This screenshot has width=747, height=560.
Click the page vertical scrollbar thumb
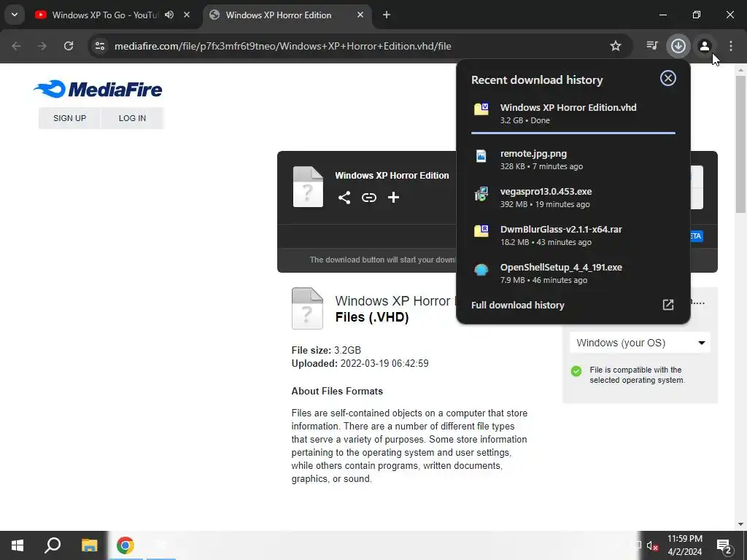pos(741,143)
